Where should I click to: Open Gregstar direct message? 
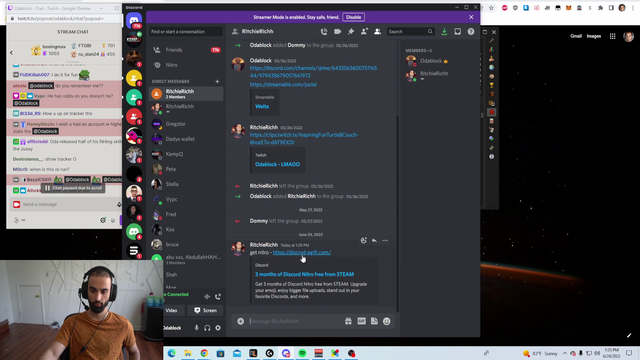[186, 124]
